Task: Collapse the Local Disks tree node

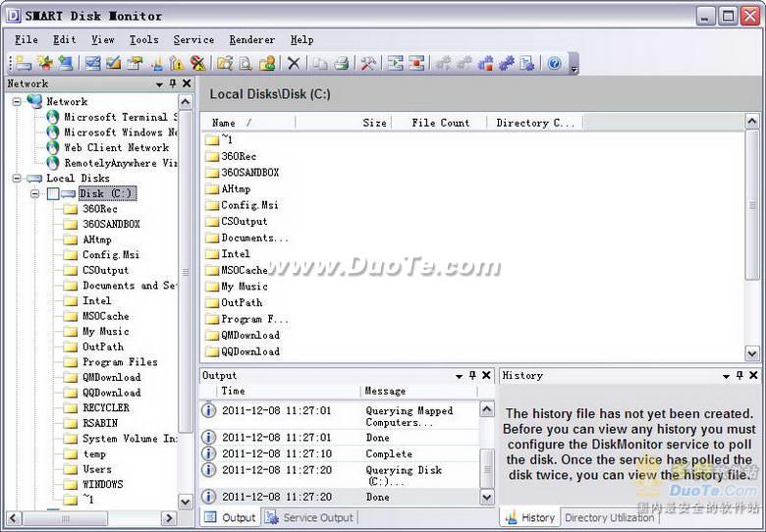Action: 17,178
